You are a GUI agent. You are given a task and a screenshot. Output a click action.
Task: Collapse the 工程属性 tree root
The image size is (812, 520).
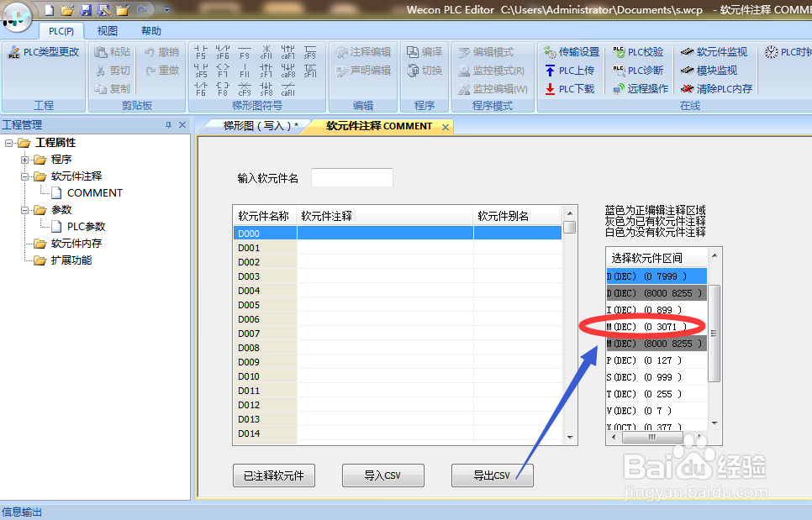click(x=8, y=143)
